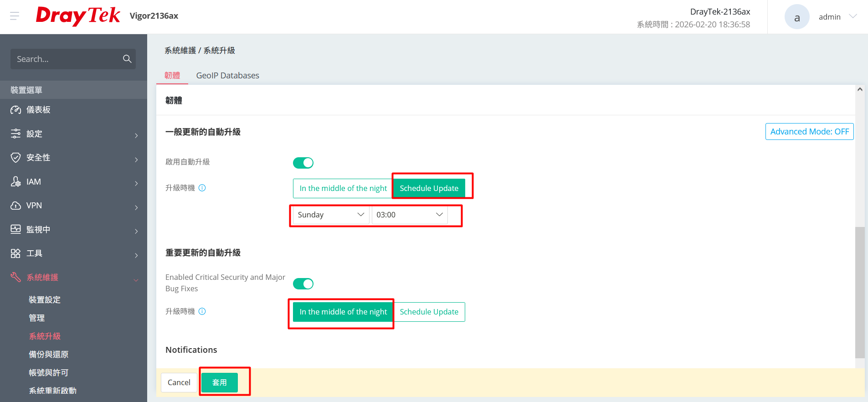Open the Sunday day dropdown

pos(330,215)
